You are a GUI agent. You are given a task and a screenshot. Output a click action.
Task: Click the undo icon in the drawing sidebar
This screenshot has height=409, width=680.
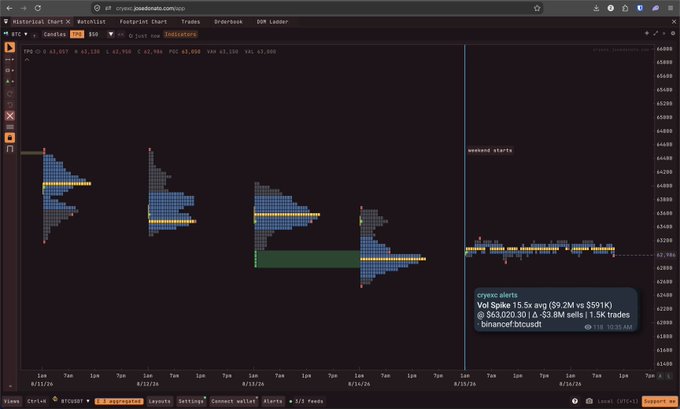[x=10, y=105]
